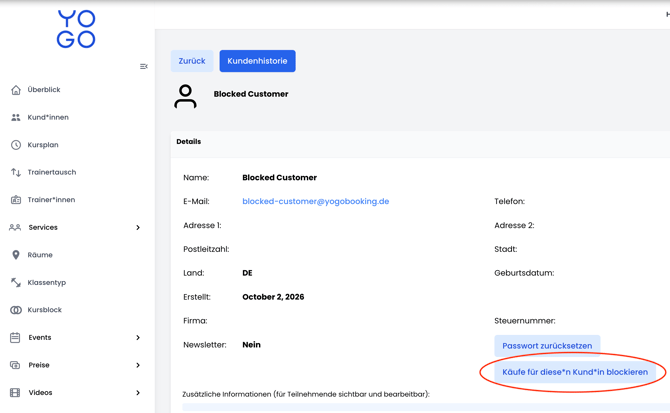Viewport: 670px width, 413px height.
Task: Select Trainer*innen in the sidebar
Action: 51,200
